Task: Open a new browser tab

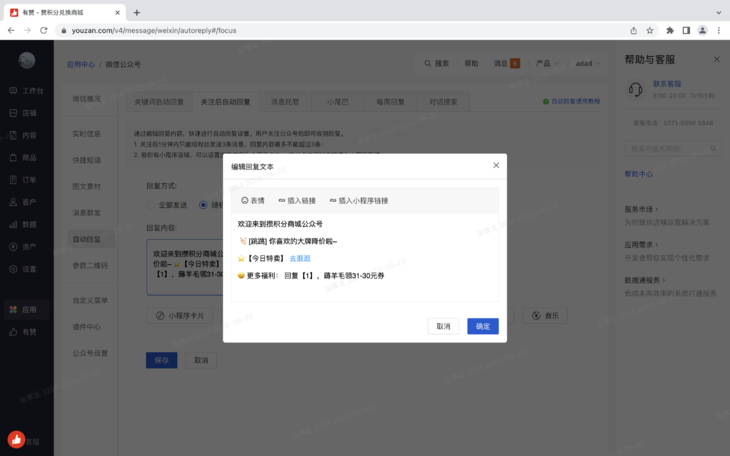Action: (x=137, y=13)
